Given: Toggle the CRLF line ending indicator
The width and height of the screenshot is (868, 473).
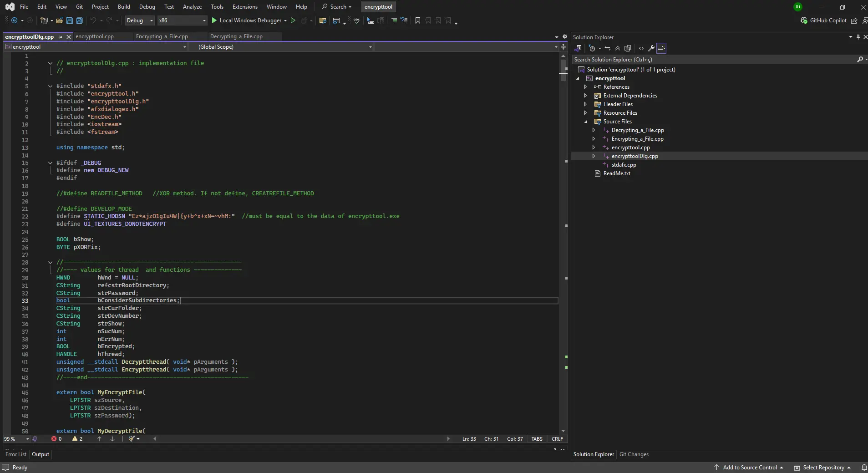Looking at the screenshot, I should [x=557, y=439].
